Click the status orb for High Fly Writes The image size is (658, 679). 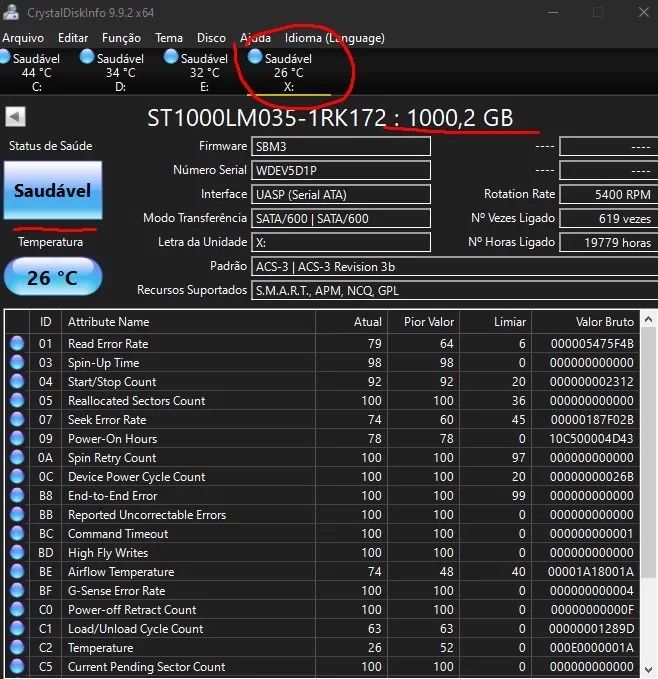(17, 553)
